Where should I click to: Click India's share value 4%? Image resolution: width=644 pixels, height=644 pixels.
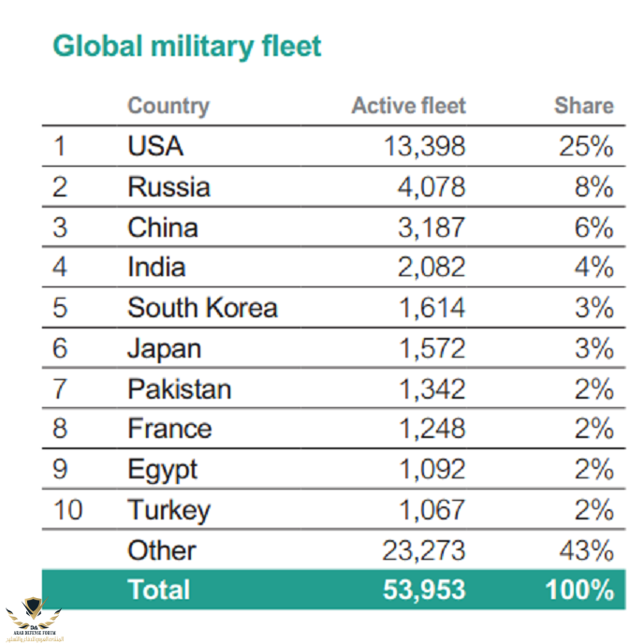(593, 268)
